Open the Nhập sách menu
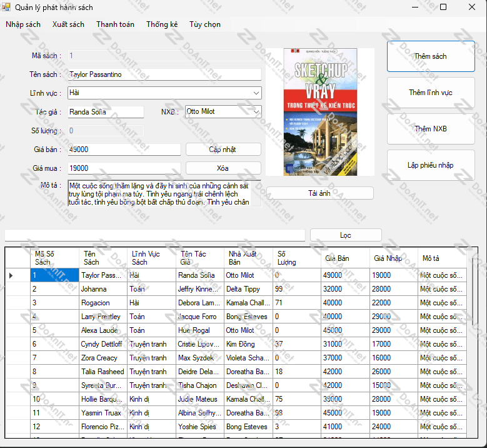Image resolution: width=487 pixels, height=448 pixels. point(23,24)
